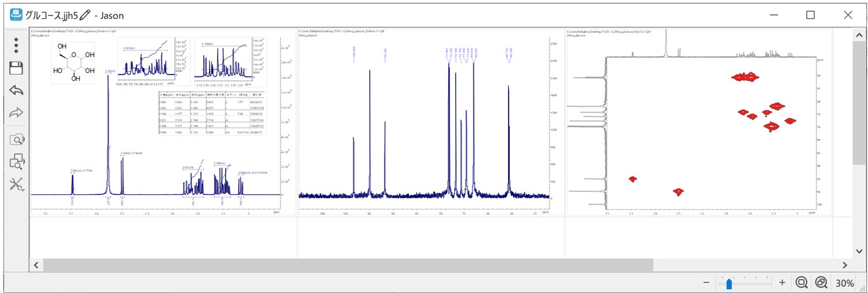Click the second magnifier page-fit icon
Screen dimensions: 868x293
click(821, 283)
